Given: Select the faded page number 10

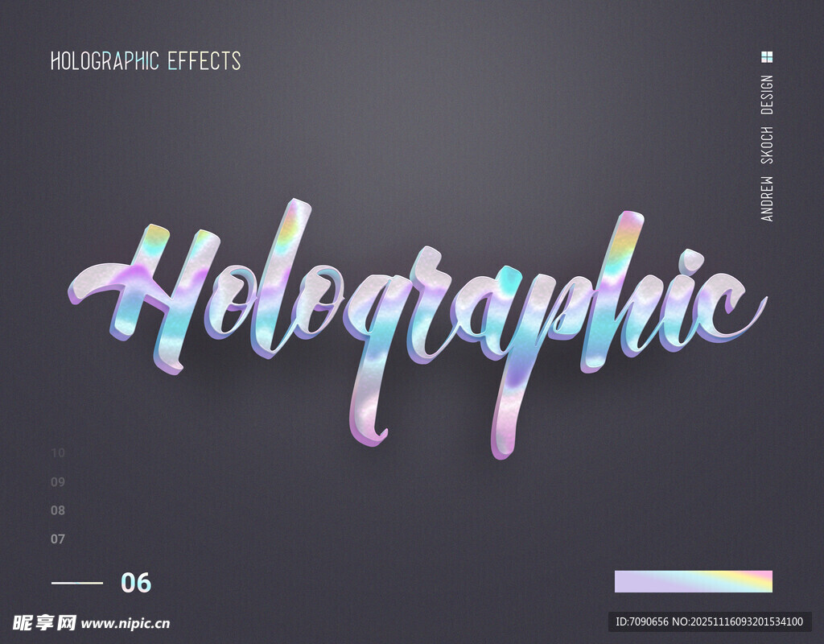Looking at the screenshot, I should coord(58,453).
